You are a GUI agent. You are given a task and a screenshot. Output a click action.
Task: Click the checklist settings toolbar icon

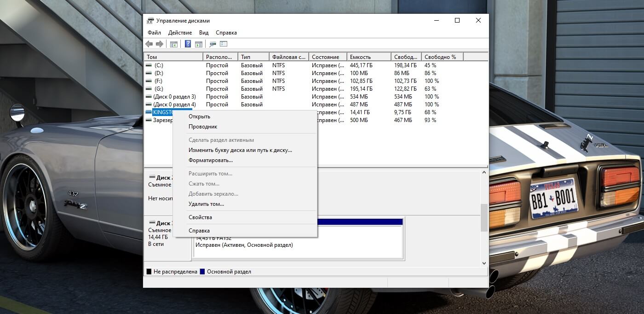click(x=224, y=44)
